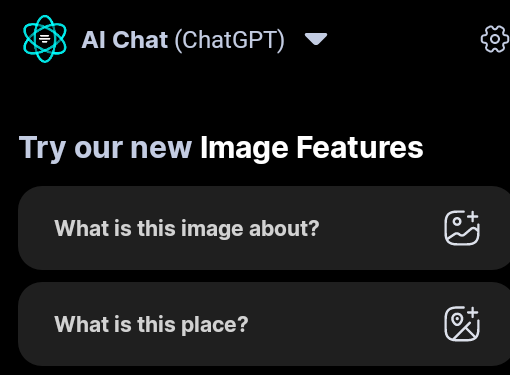Open the AI Chat model dropdown title
The width and height of the screenshot is (510, 375).
coord(183,40)
